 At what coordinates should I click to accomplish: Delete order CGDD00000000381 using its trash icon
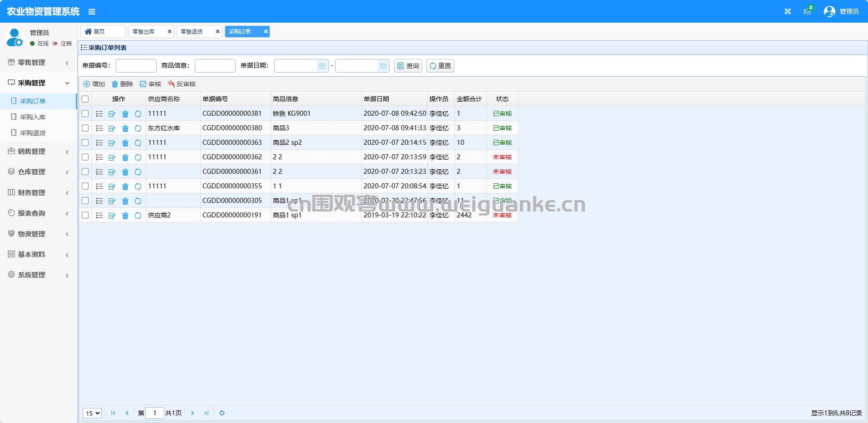[x=125, y=114]
